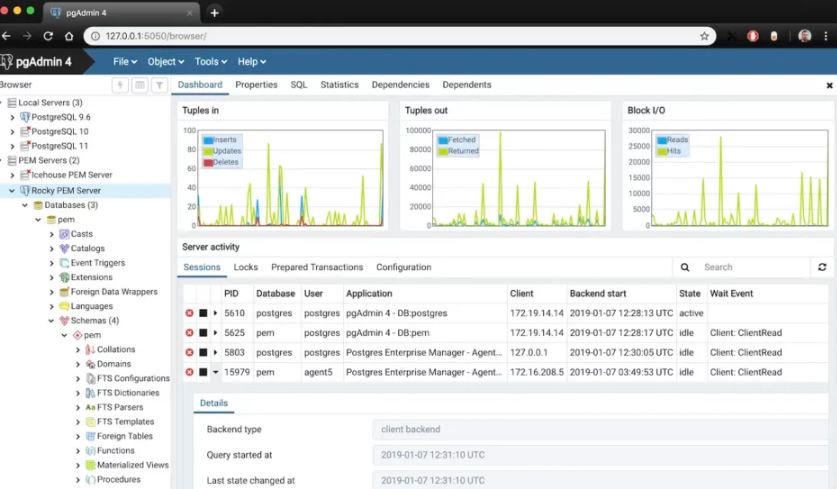Select the Languages node

coord(92,306)
